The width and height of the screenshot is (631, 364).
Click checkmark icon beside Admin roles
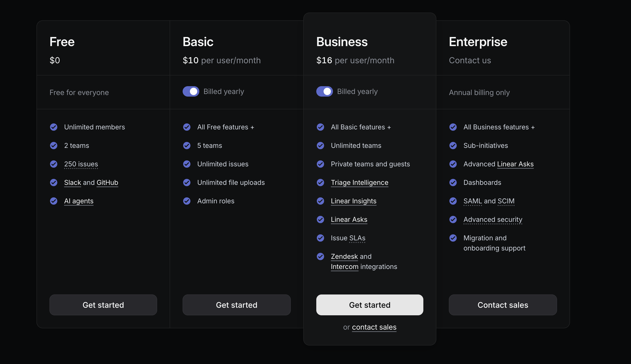click(x=187, y=201)
